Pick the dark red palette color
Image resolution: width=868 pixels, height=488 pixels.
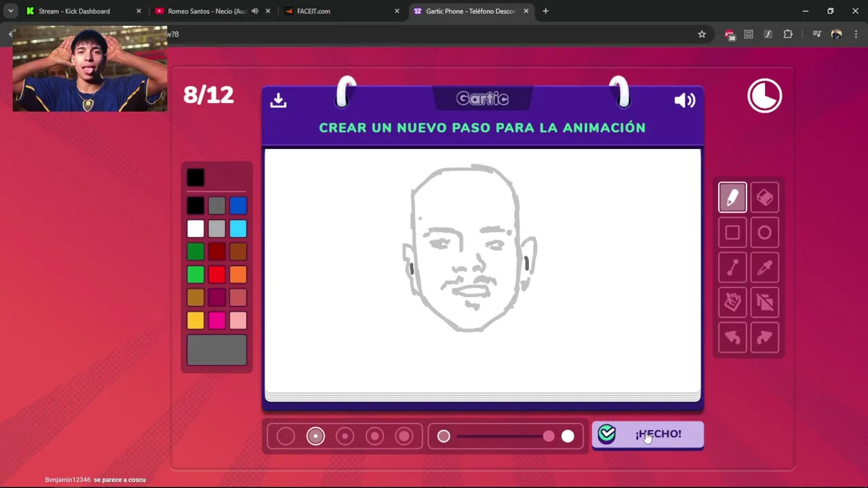click(216, 251)
